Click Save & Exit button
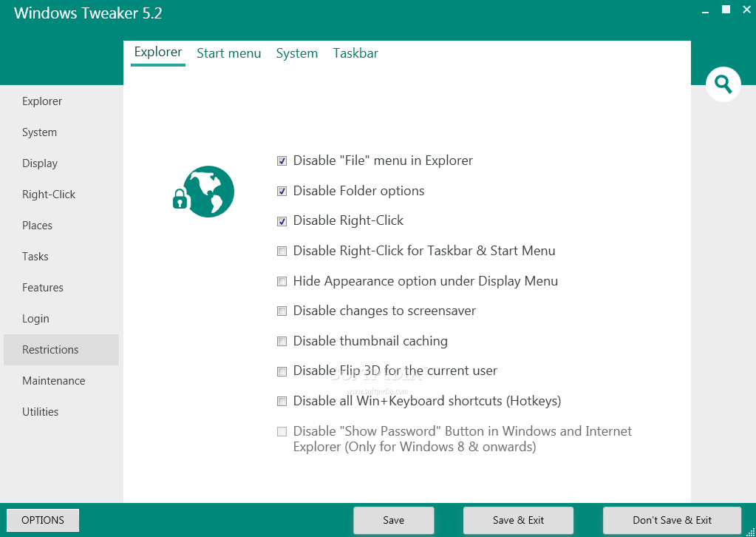The image size is (756, 537). pyautogui.click(x=518, y=520)
